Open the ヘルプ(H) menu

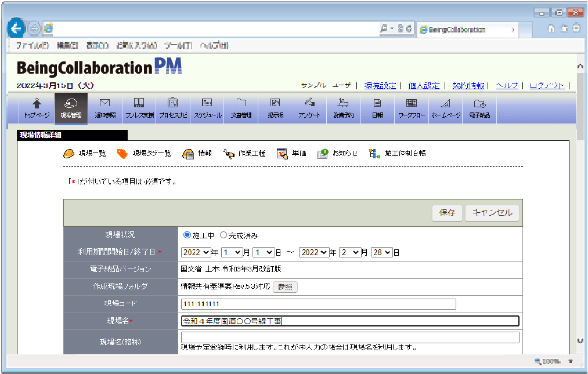(x=214, y=45)
